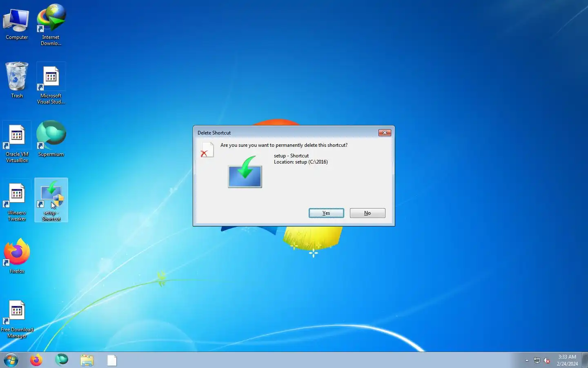
Task: Click the "setup - Shortcut" name in dialog
Action: (291, 156)
